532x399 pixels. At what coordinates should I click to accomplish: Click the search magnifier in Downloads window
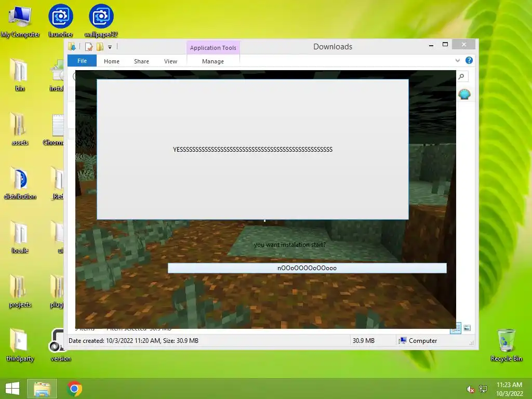point(461,77)
